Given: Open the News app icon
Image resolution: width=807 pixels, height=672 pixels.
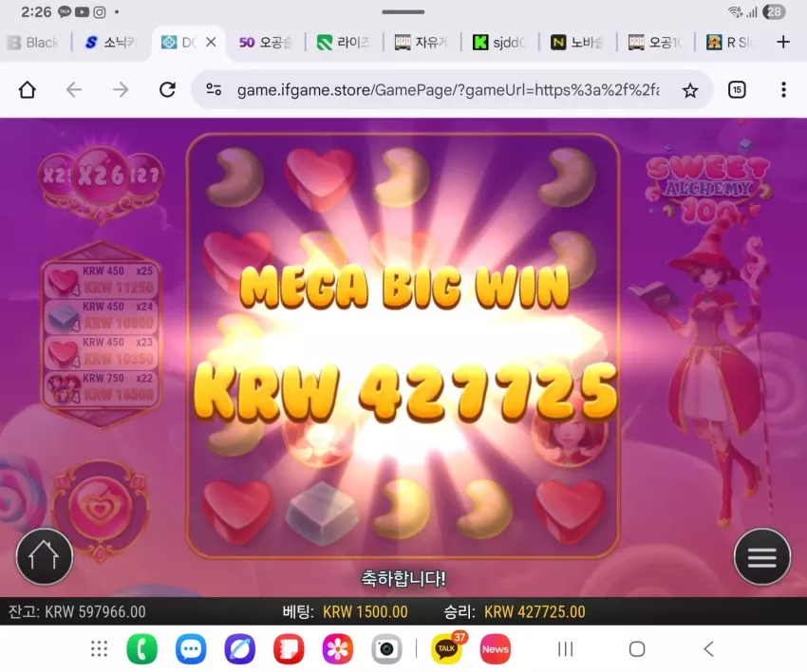Looking at the screenshot, I should (x=495, y=649).
